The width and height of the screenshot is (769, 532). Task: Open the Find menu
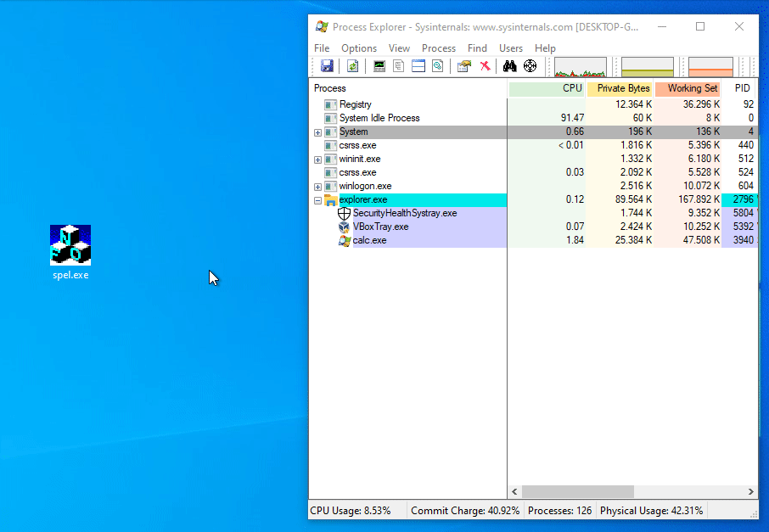[477, 48]
